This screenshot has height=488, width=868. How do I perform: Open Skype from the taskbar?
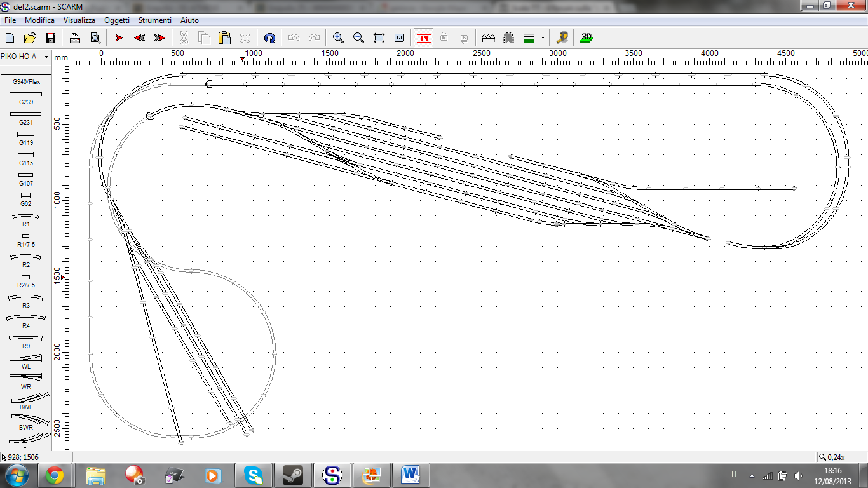coord(254,475)
